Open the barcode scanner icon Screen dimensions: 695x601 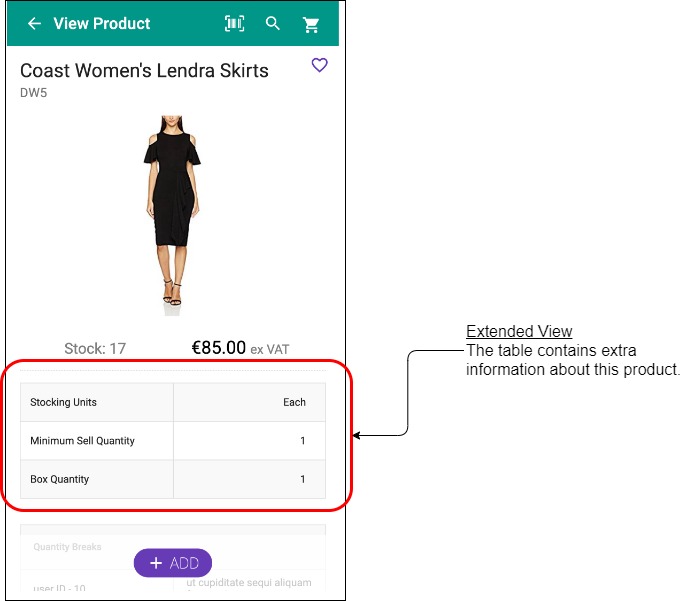click(234, 23)
